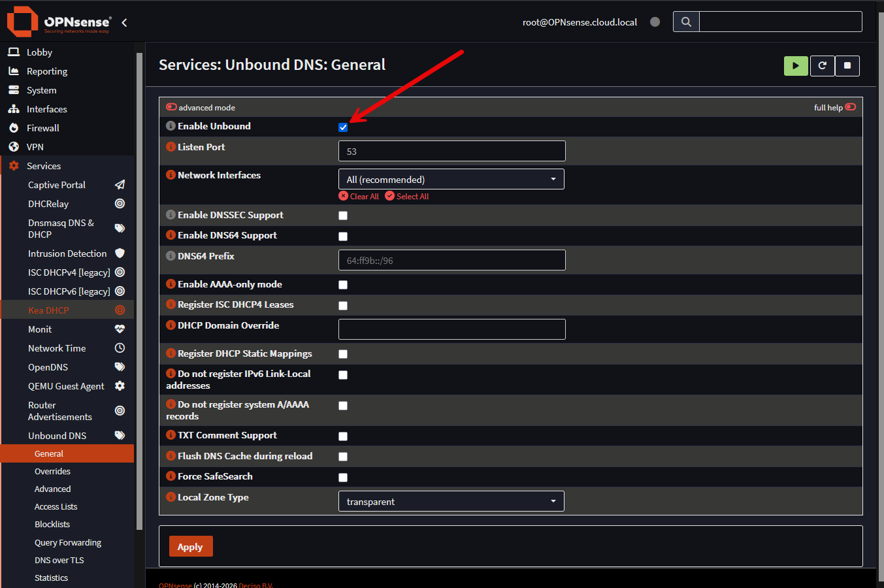Expand the VPN menu section
Viewport: 884px width, 588px height.
pyautogui.click(x=68, y=147)
